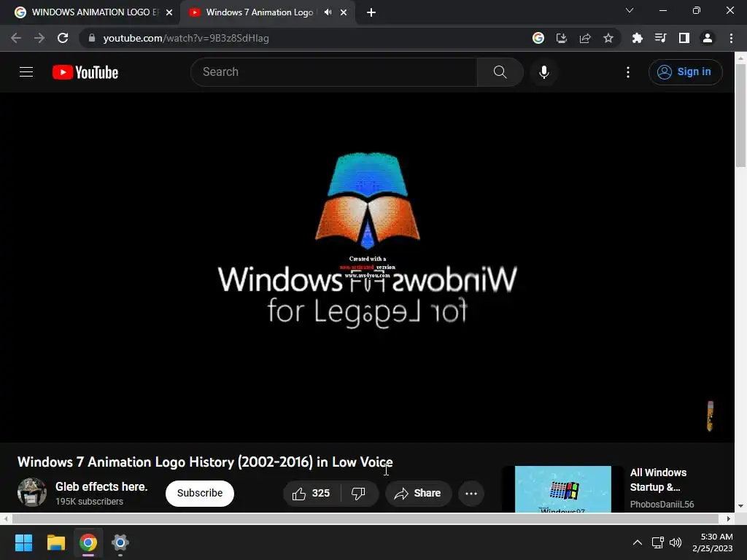Open Gleb effects here channel name

(x=101, y=486)
